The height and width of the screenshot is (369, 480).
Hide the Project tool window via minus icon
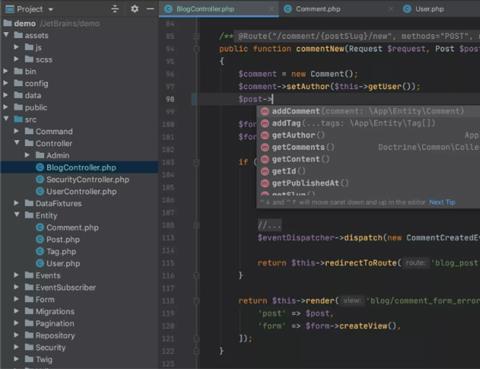150,9
